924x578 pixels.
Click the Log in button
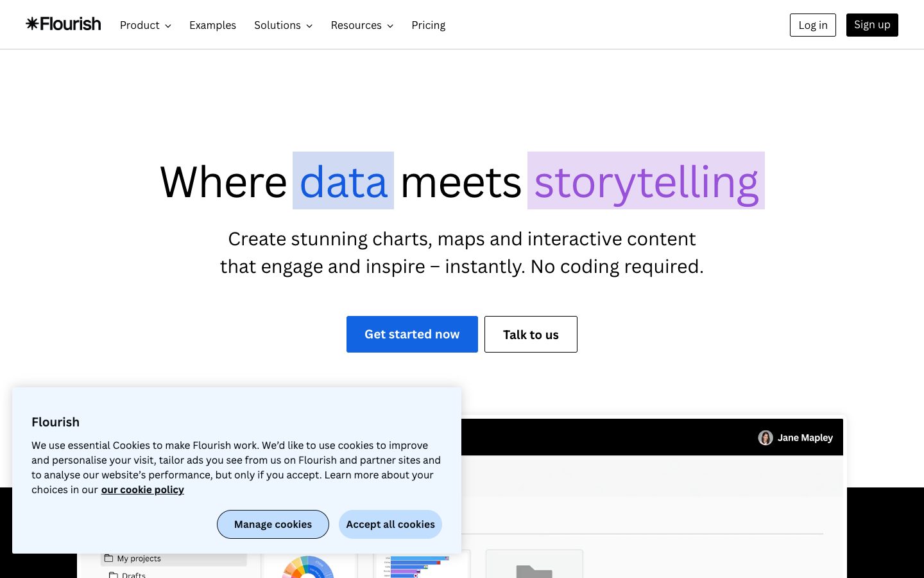813,25
